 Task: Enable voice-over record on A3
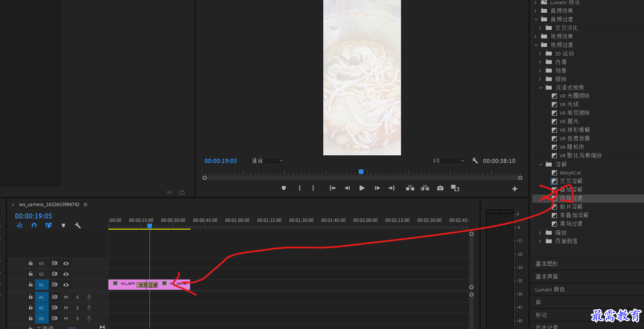click(x=89, y=318)
